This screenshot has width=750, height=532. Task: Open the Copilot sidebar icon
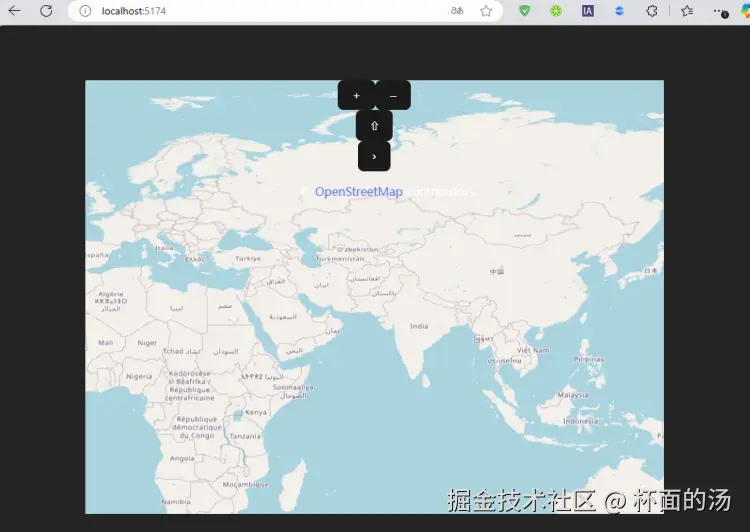pyautogui.click(x=746, y=11)
